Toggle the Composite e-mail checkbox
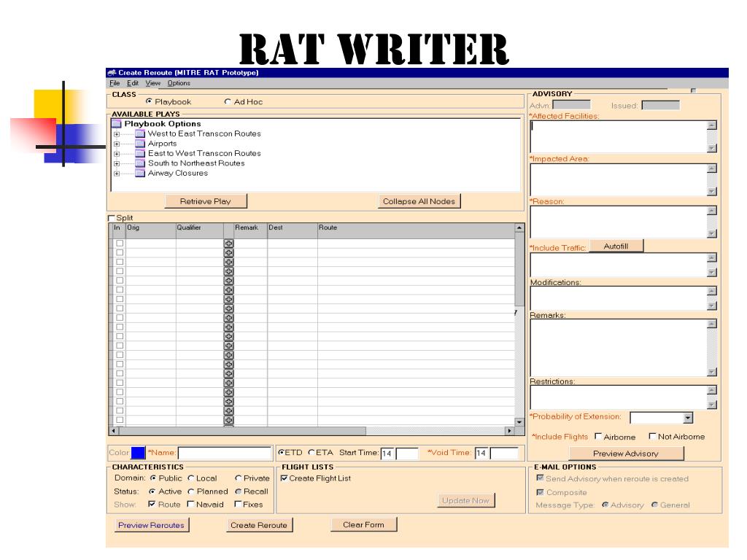The image size is (747, 560). point(541,492)
